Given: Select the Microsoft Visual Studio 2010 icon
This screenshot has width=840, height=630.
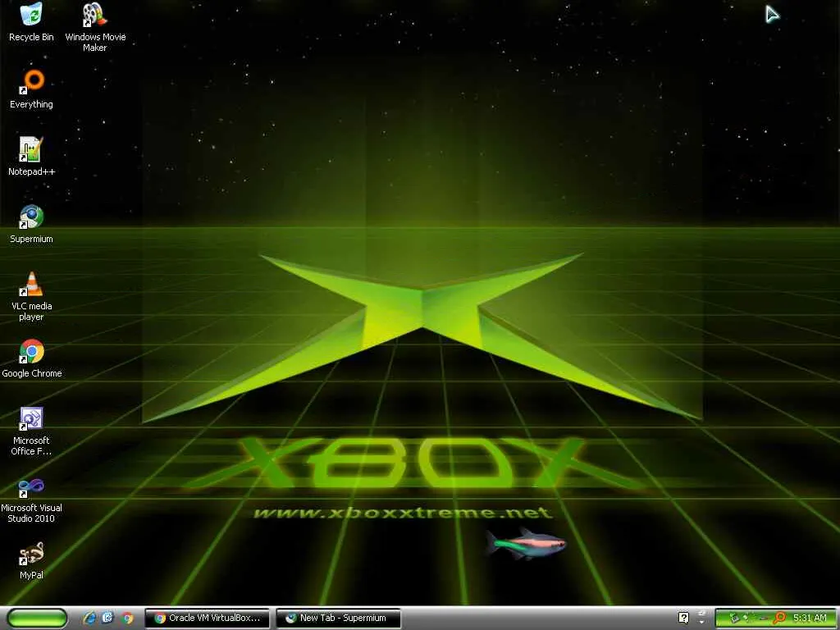Looking at the screenshot, I should tap(31, 500).
